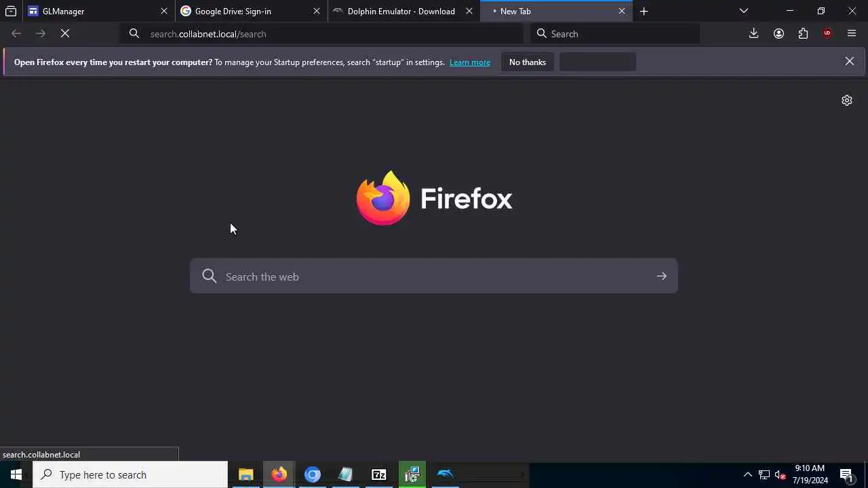The height and width of the screenshot is (488, 868).
Task: Open Chromium browser from taskbar
Action: (x=312, y=474)
